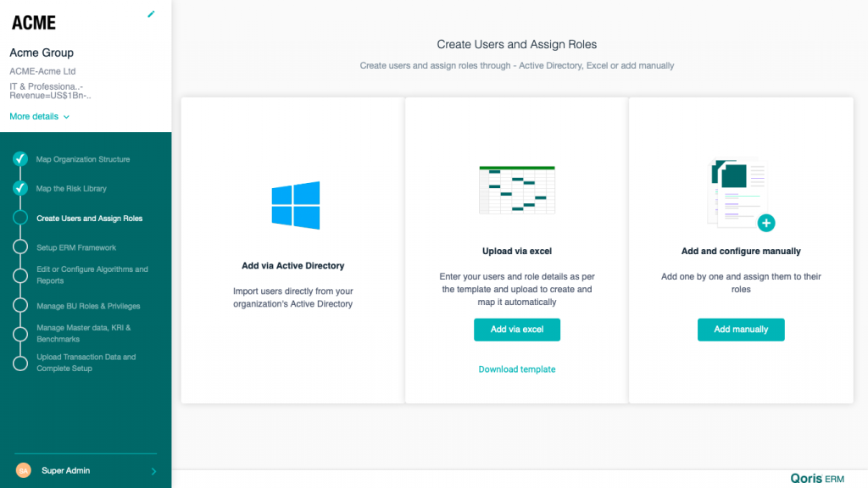Click the Qoris ERM logo
Screen dimensions: 868x488
(817, 479)
